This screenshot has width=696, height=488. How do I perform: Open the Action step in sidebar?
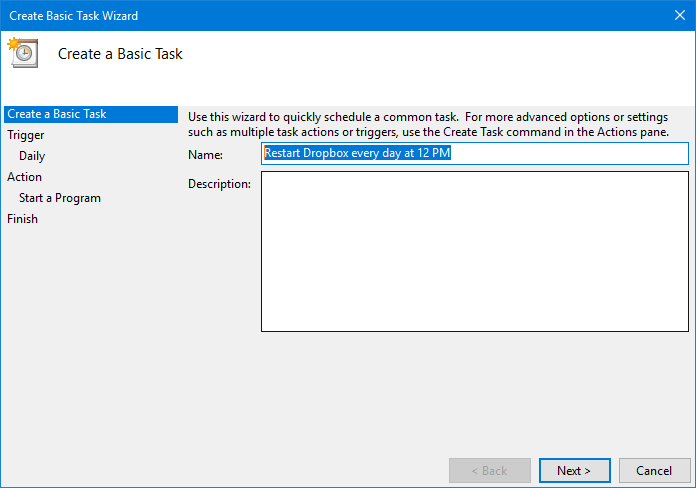tap(24, 177)
